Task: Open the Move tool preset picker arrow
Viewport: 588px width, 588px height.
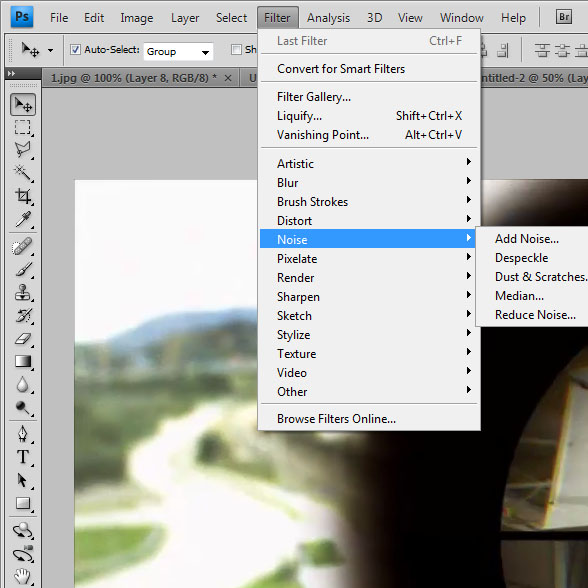Action: pos(50,50)
